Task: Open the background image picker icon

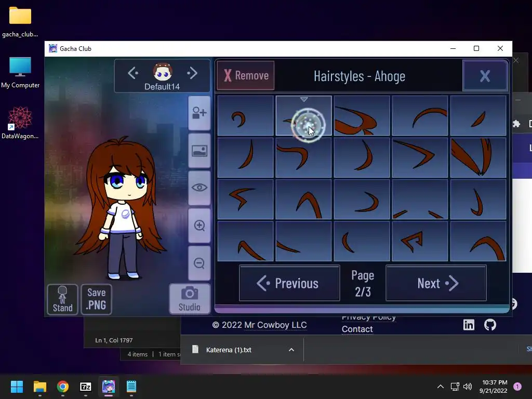Action: click(x=199, y=151)
